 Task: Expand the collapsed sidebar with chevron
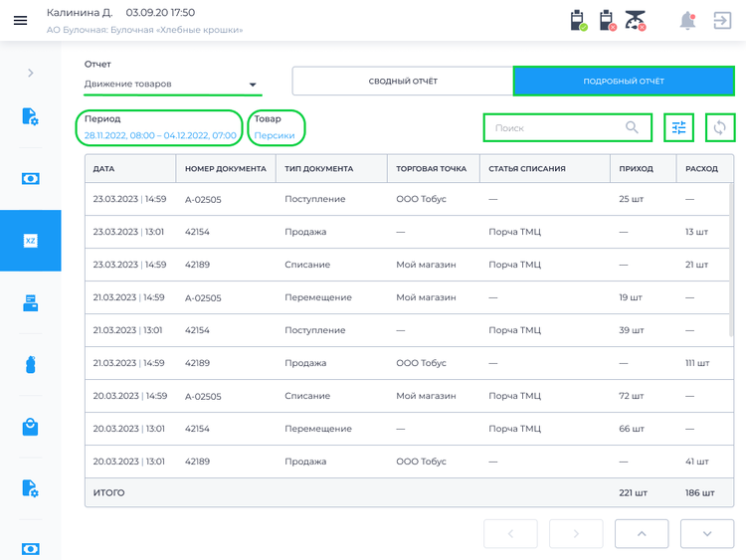(x=31, y=73)
